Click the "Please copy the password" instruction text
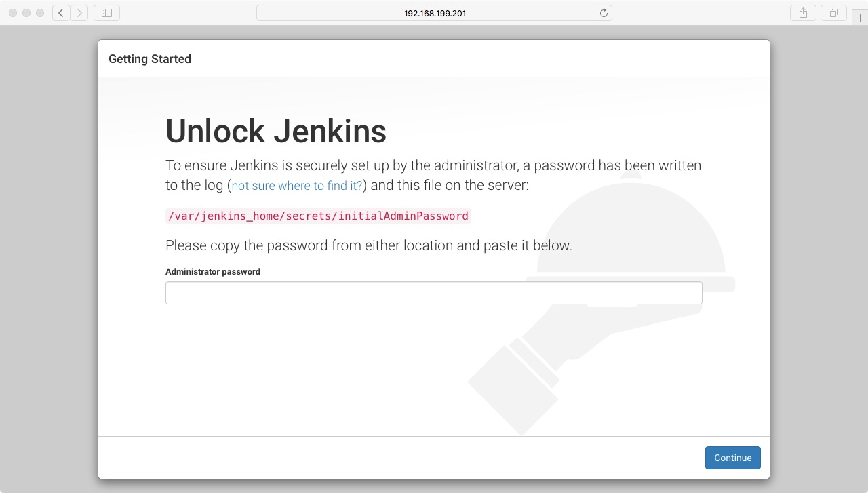This screenshot has height=493, width=868. 369,245
